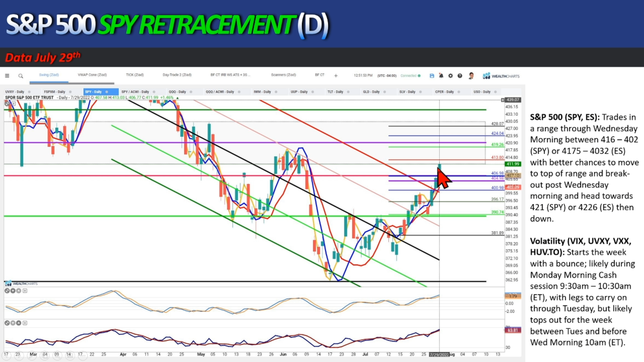Save workspace with the blue floppy icon

(432, 76)
